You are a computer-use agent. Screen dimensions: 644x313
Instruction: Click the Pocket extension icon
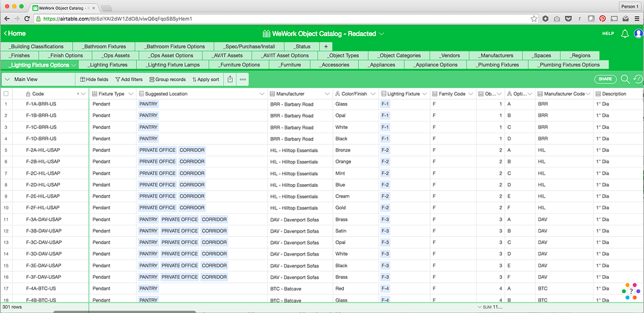click(x=569, y=19)
